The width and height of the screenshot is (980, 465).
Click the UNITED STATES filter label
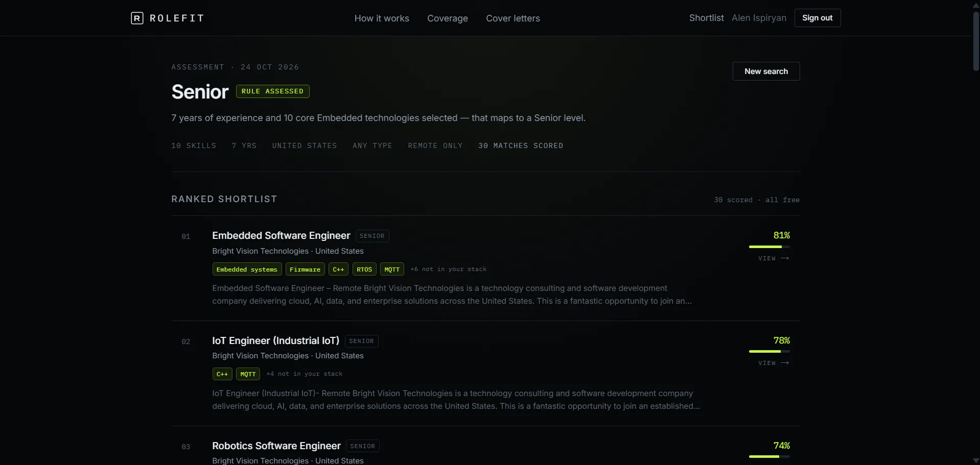click(305, 146)
